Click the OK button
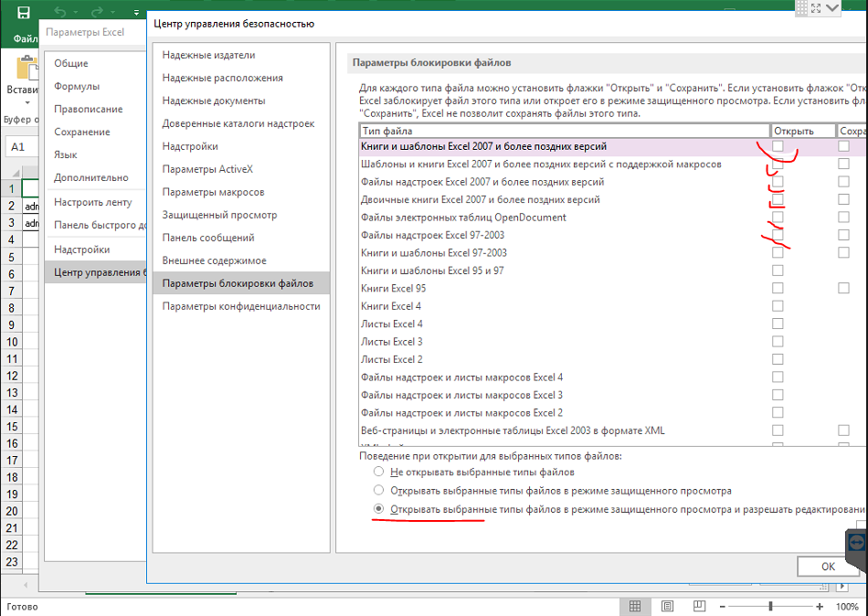 point(828,566)
